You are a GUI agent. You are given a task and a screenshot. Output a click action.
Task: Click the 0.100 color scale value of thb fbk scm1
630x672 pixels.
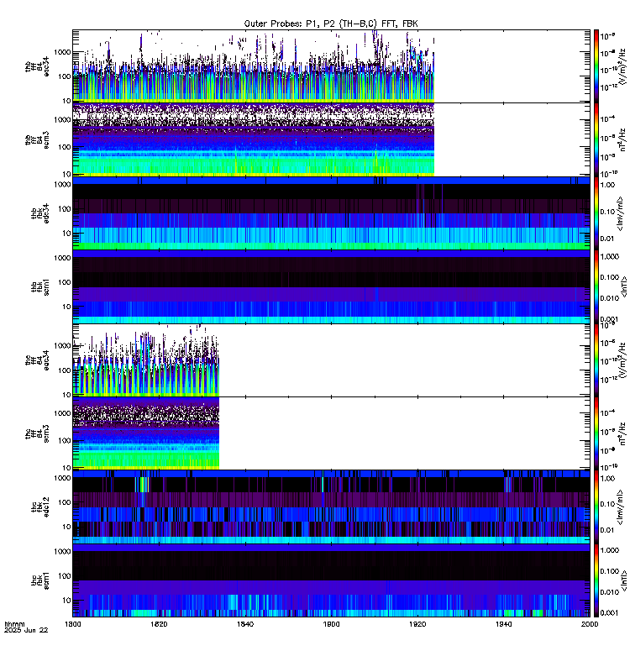coord(610,277)
